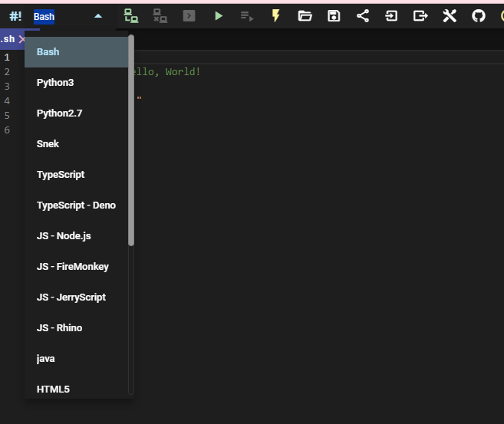Click line number 4 in gutter
Image resolution: width=504 pixels, height=424 pixels.
(x=7, y=101)
